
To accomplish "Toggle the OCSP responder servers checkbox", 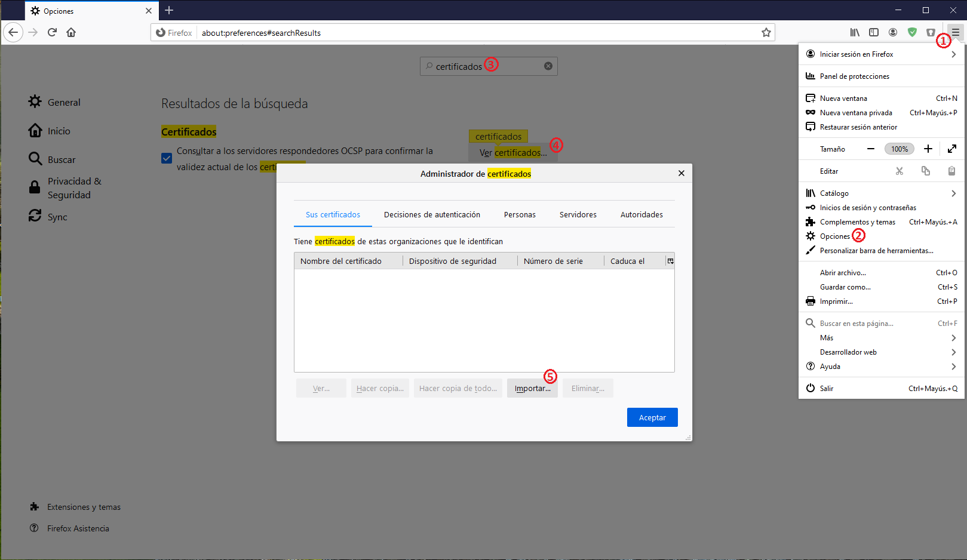I will pyautogui.click(x=167, y=158).
